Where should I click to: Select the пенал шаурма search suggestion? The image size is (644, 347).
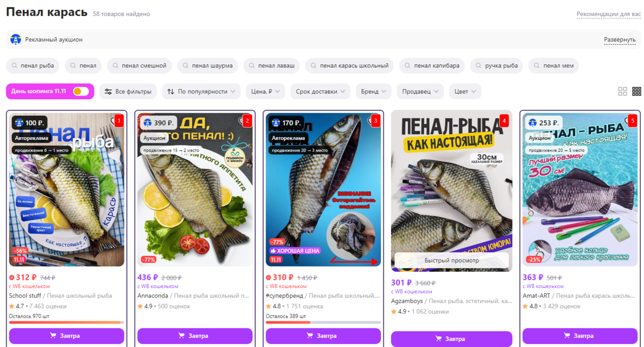208,66
